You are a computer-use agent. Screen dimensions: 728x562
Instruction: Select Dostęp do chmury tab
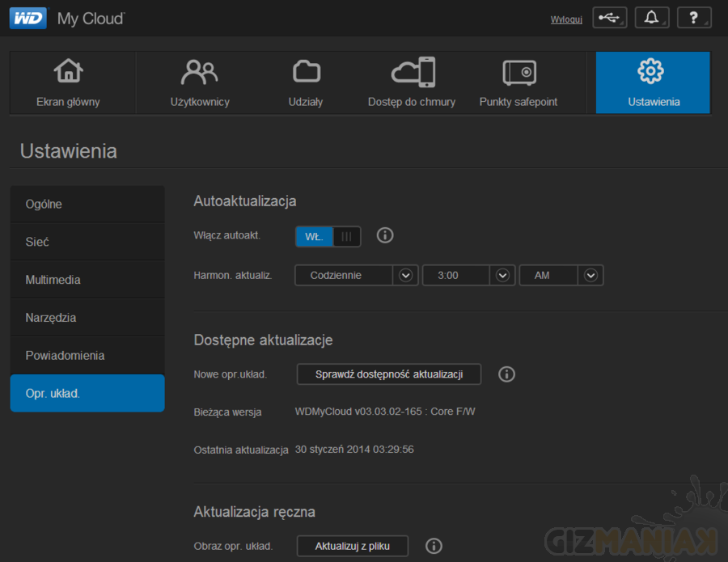coord(412,82)
